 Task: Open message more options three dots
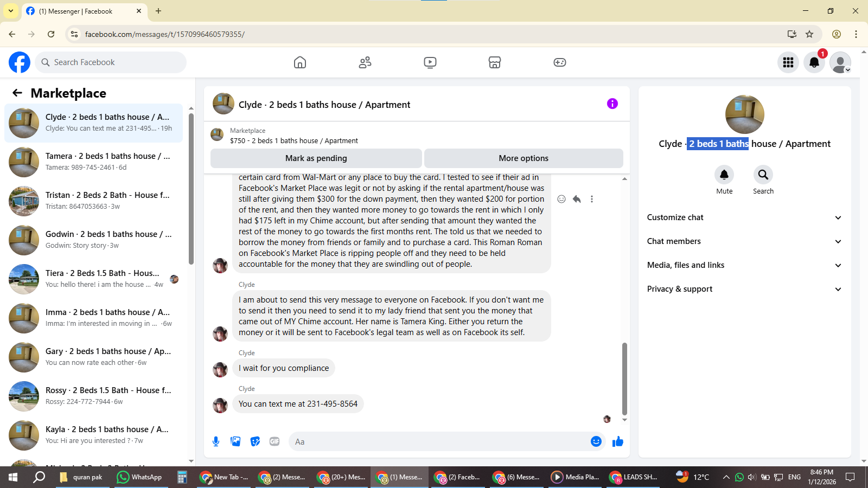592,199
